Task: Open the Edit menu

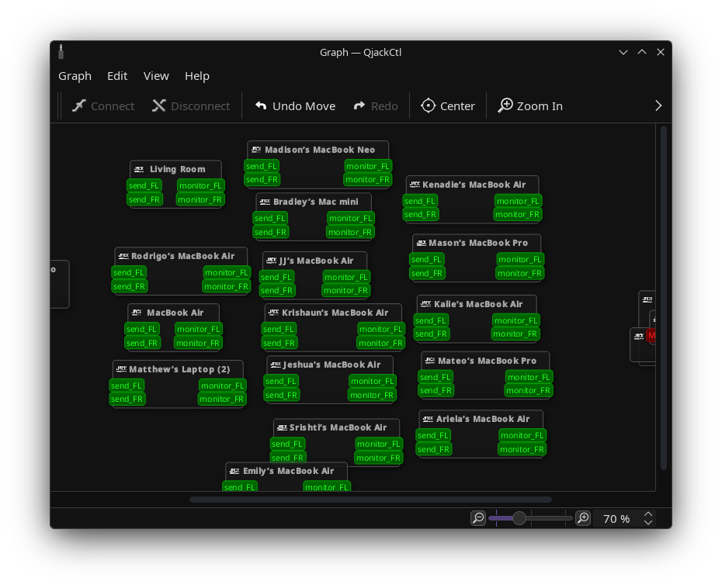Action: pyautogui.click(x=117, y=76)
